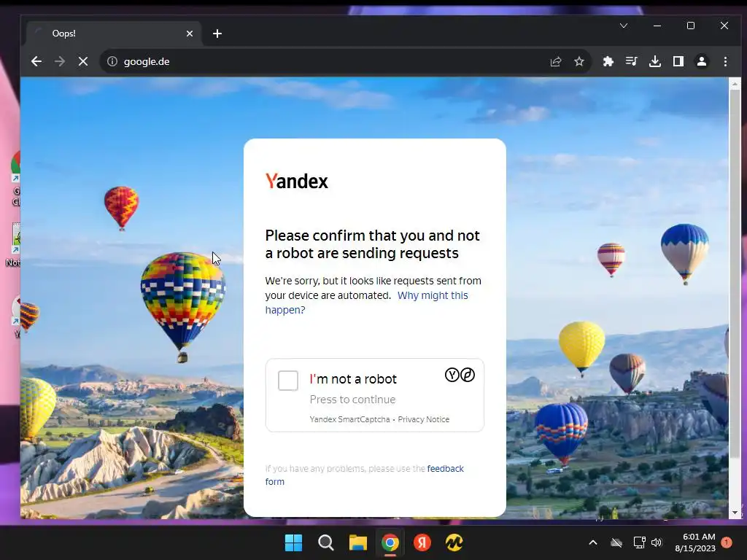Viewport: 747px width, 560px height.
Task: Open the yellow wave taskbar app
Action: (454, 542)
